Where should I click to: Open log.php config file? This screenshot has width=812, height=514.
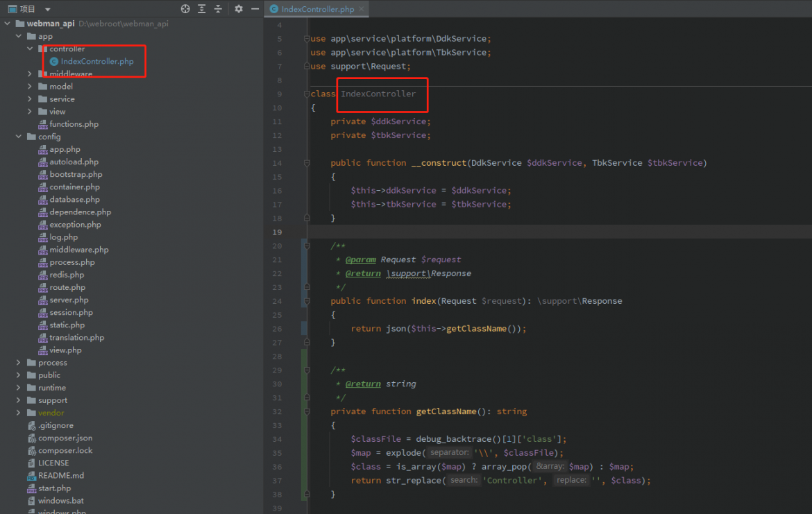64,237
